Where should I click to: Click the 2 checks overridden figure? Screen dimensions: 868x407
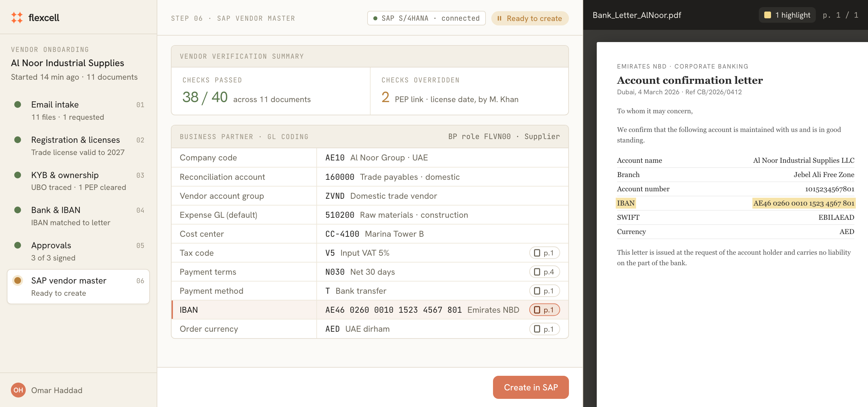[x=385, y=97]
